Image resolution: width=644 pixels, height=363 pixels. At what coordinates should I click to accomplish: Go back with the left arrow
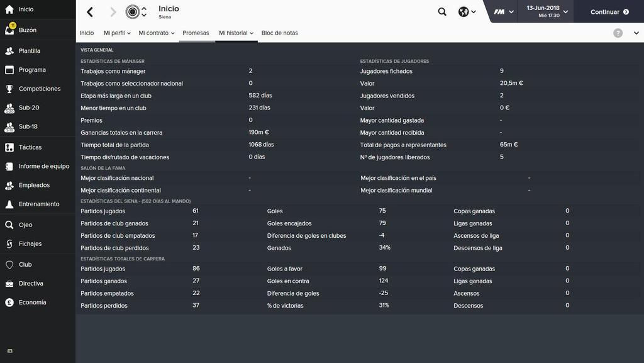point(90,12)
